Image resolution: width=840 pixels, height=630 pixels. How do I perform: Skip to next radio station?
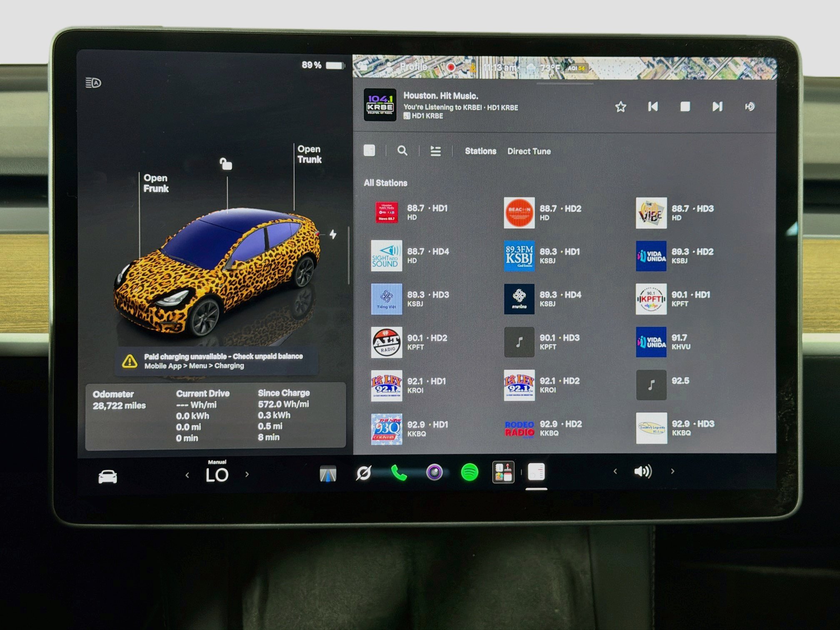coord(717,107)
